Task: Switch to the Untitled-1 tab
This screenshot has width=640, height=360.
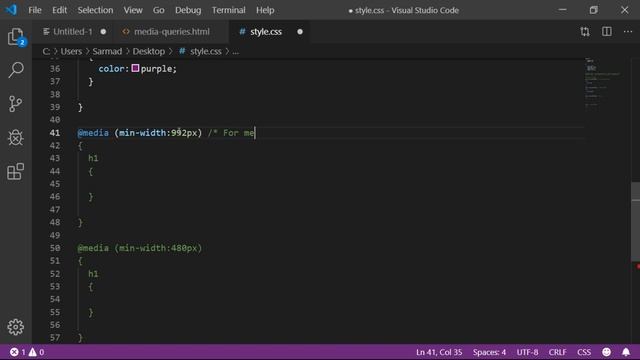Action: pyautogui.click(x=73, y=32)
